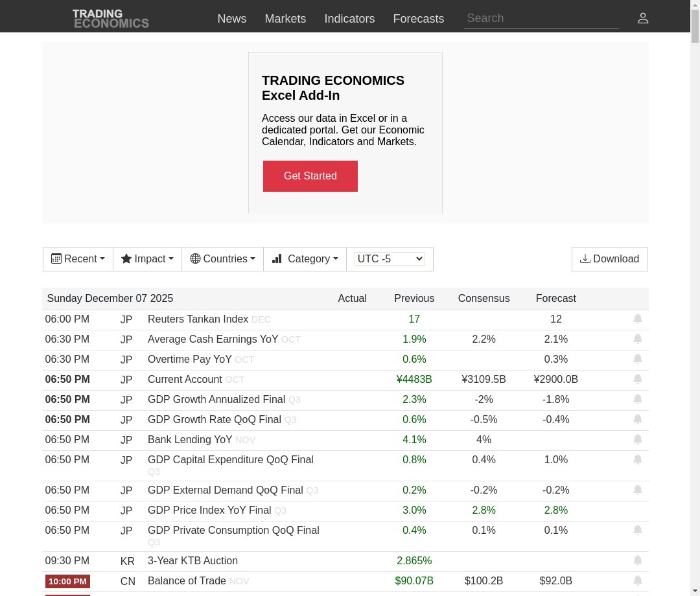Toggle alert bell for Current Account

pos(638,379)
